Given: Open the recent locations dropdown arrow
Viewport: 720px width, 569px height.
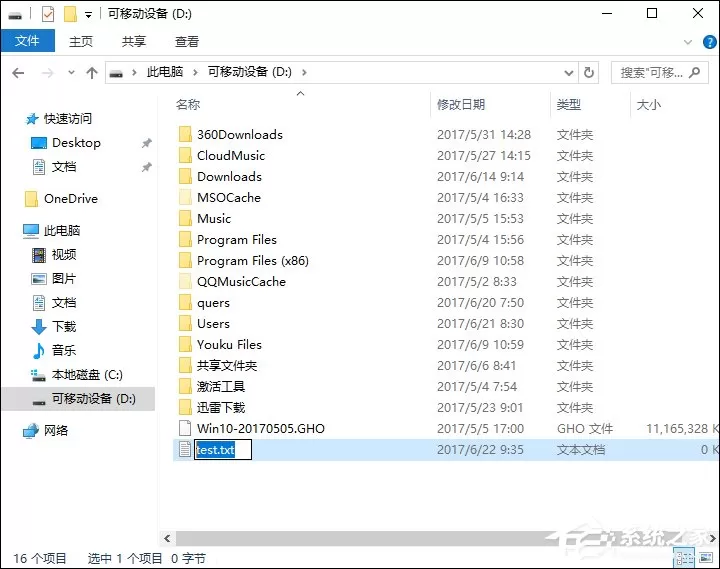Looking at the screenshot, I should pyautogui.click(x=71, y=73).
